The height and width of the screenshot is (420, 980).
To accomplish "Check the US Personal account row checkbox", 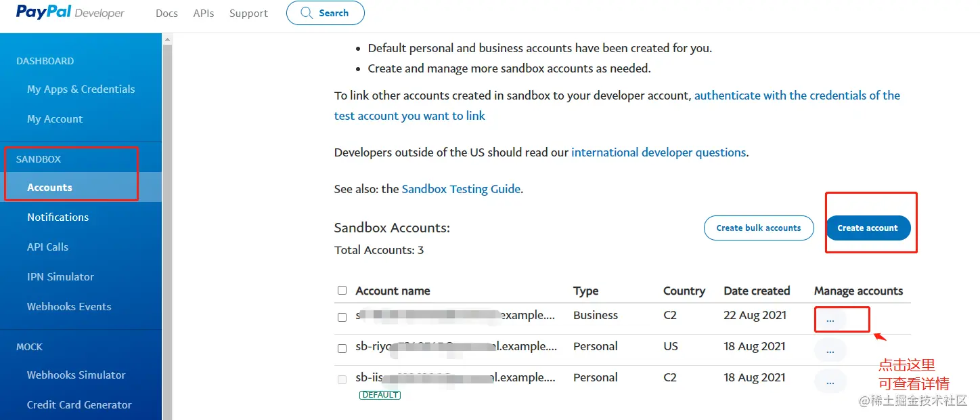I will tap(342, 348).
